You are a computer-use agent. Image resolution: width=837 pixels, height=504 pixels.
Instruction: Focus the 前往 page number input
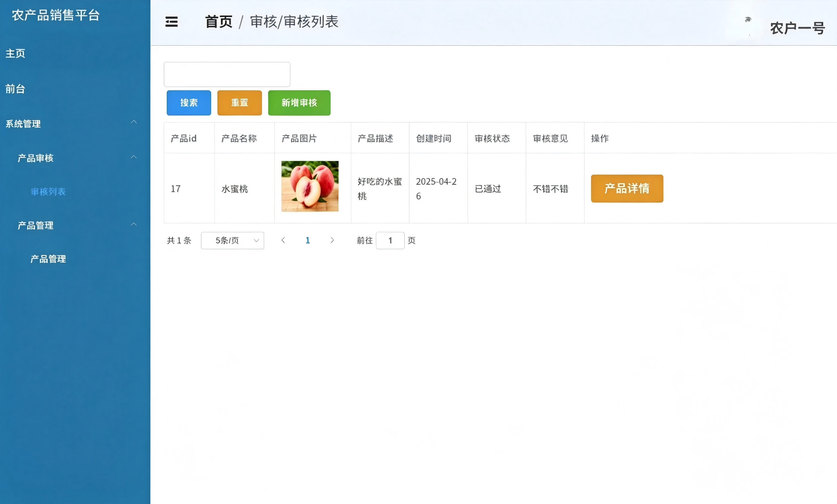(390, 240)
